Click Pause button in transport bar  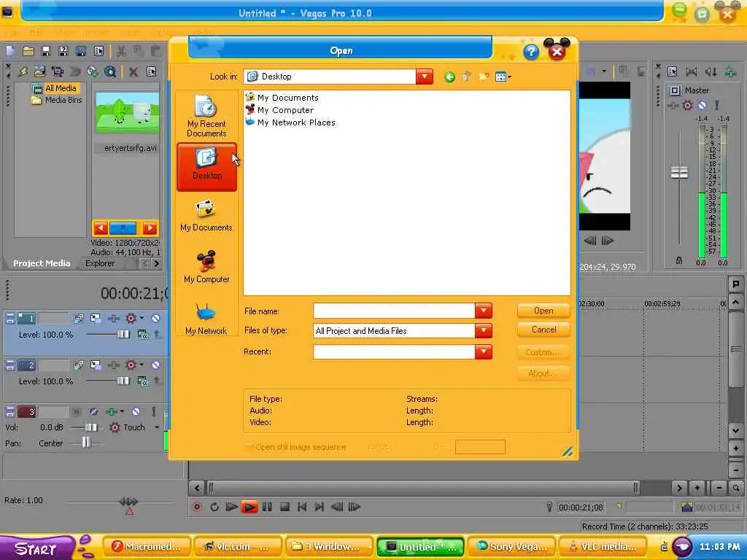(267, 507)
